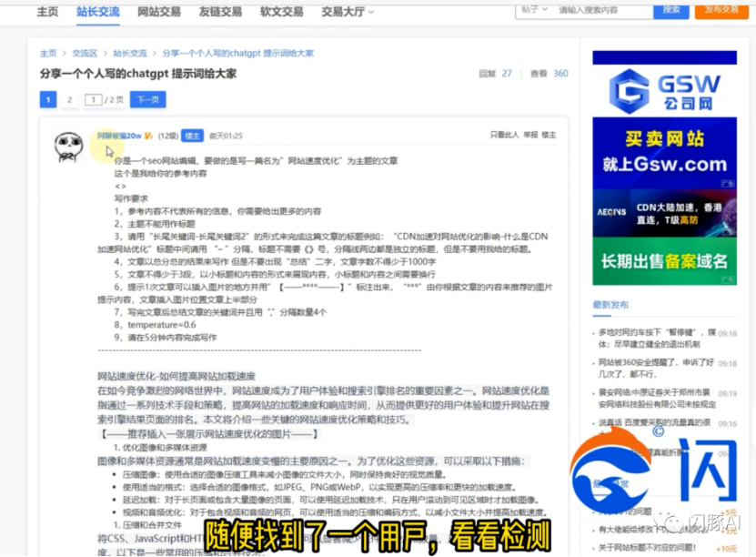
Task: Open the 买卖网站 就上Gsw.com ad banner
Action: click(664, 152)
